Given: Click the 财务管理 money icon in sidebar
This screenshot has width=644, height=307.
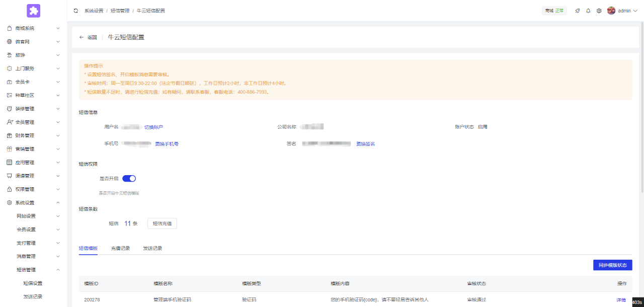Looking at the screenshot, I should coord(9,135).
